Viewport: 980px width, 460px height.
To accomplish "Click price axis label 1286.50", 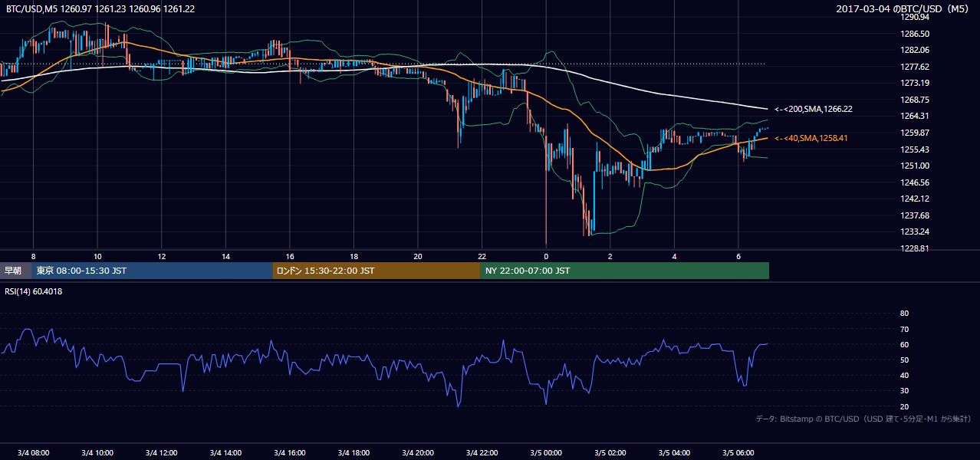I will [916, 34].
